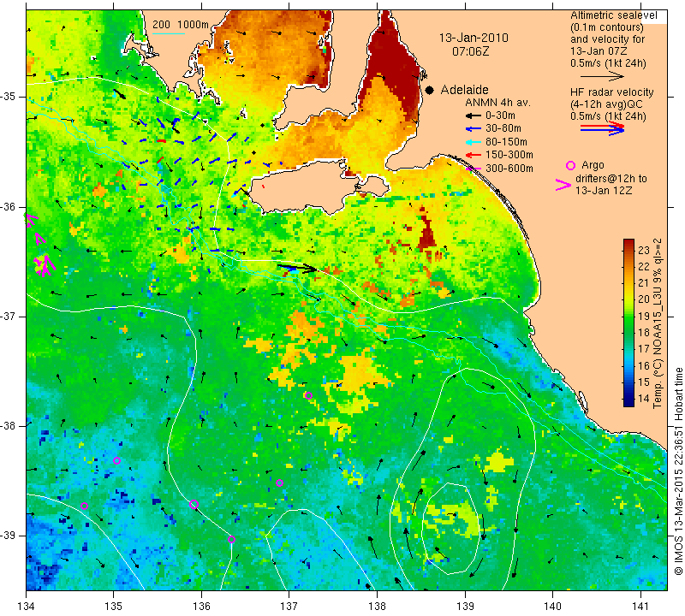Screen dimensions: 685x616
Task: Click the large black current arrow near 36.5S 137E
Action: point(297,269)
